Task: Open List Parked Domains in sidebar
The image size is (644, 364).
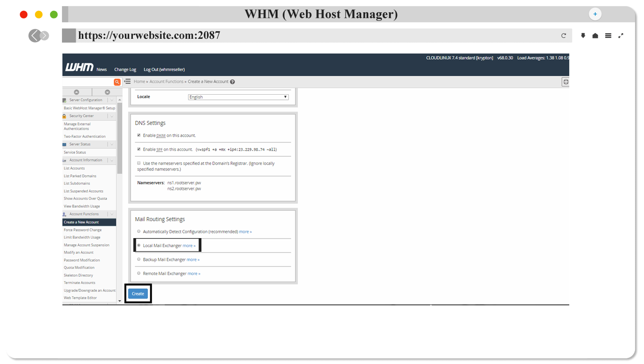Action: (x=80, y=176)
